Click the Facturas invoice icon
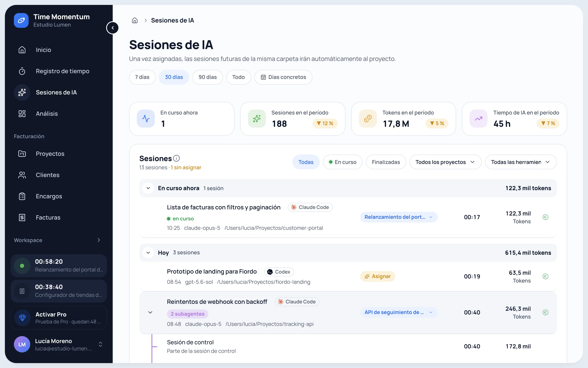This screenshot has height=368, width=588. click(x=22, y=217)
